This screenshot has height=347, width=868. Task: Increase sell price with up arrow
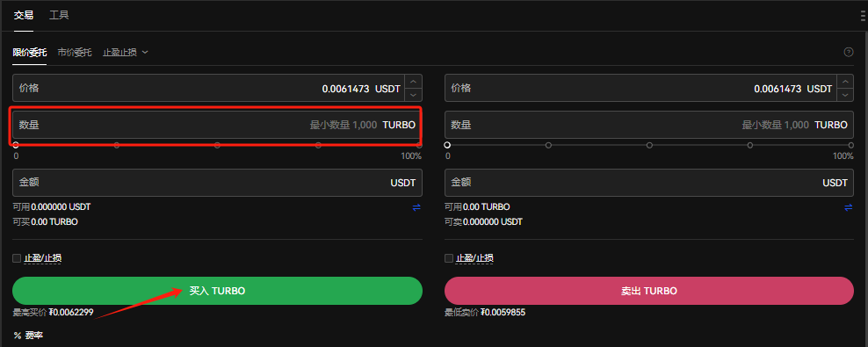pyautogui.click(x=845, y=82)
